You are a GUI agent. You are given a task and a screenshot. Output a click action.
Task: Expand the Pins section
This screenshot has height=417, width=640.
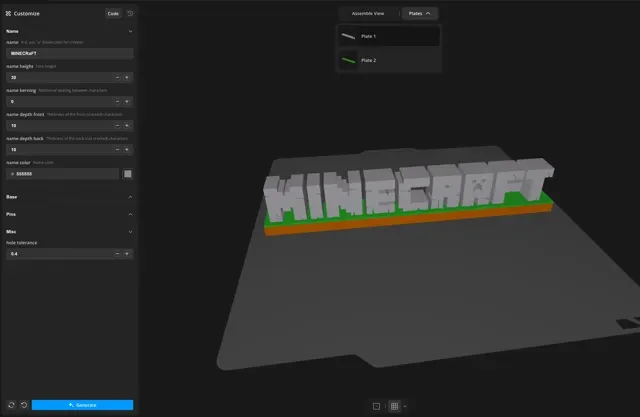pyautogui.click(x=69, y=214)
